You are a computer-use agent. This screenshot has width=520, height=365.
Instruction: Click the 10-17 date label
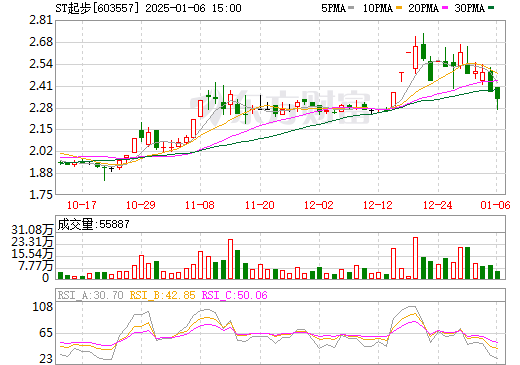click(82, 205)
